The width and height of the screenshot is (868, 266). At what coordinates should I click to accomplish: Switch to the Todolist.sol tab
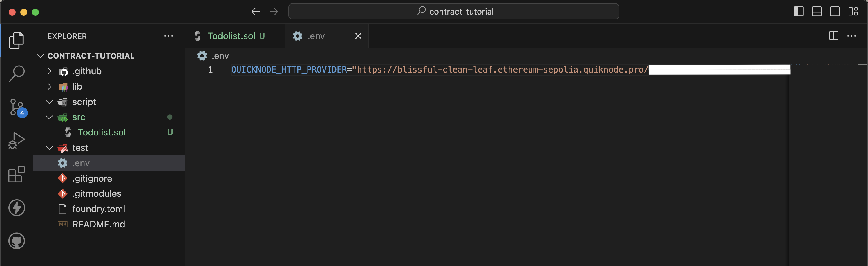pos(231,36)
